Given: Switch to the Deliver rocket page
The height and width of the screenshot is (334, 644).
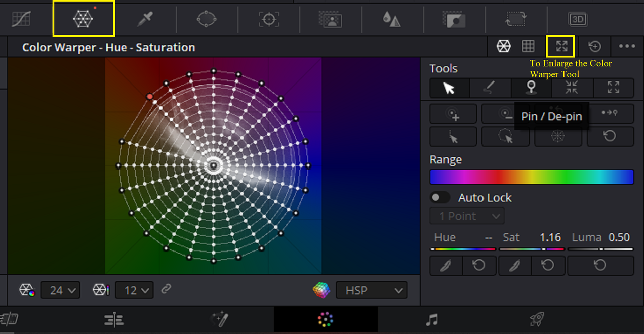Looking at the screenshot, I should click(537, 319).
